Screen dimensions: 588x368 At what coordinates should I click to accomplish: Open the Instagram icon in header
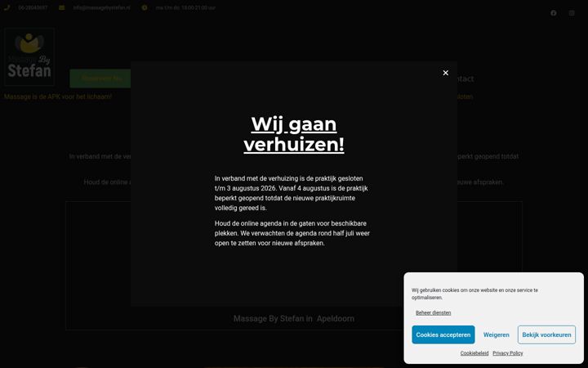(x=572, y=13)
